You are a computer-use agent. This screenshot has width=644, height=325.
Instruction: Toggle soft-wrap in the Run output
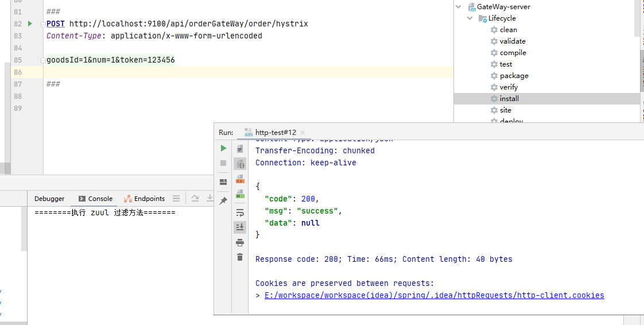click(240, 212)
